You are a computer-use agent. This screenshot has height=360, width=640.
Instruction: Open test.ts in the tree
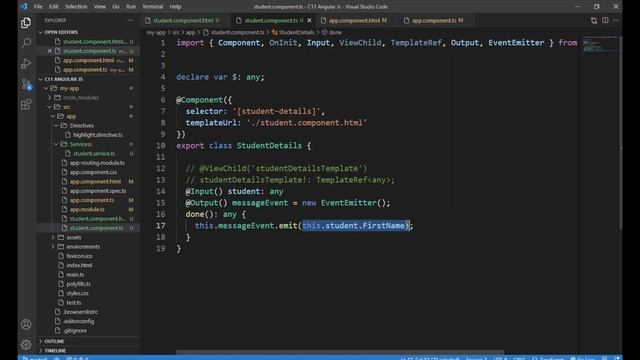(74, 302)
